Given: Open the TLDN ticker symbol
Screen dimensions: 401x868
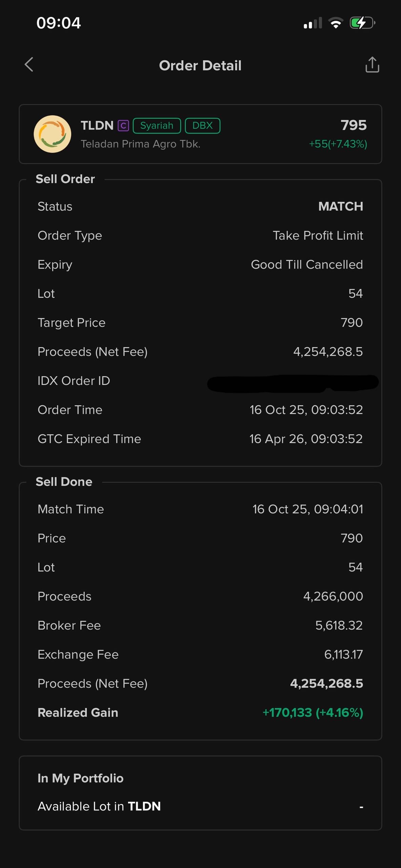Looking at the screenshot, I should coord(97,125).
